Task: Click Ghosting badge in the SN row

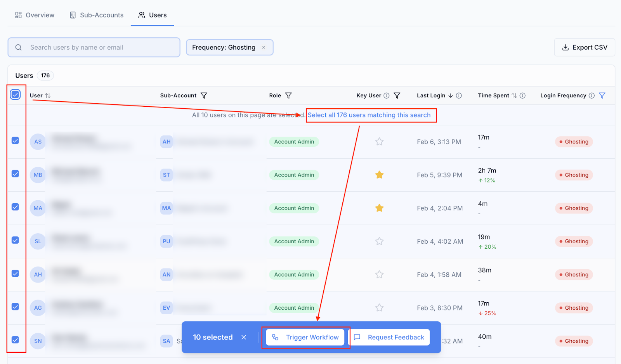Action: pos(574,341)
